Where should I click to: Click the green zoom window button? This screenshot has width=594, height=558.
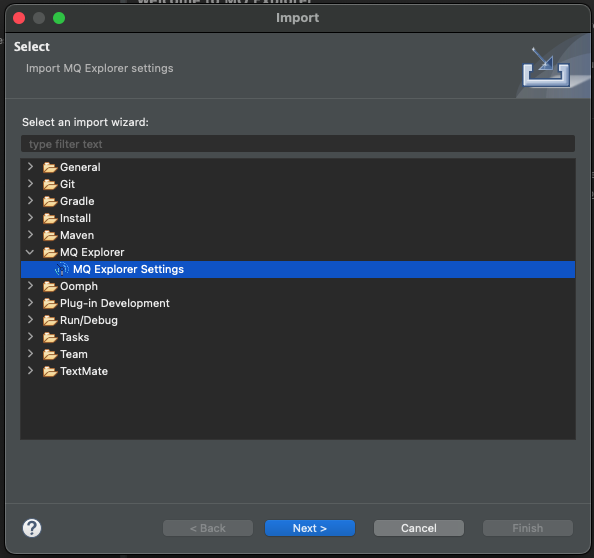[x=59, y=18]
